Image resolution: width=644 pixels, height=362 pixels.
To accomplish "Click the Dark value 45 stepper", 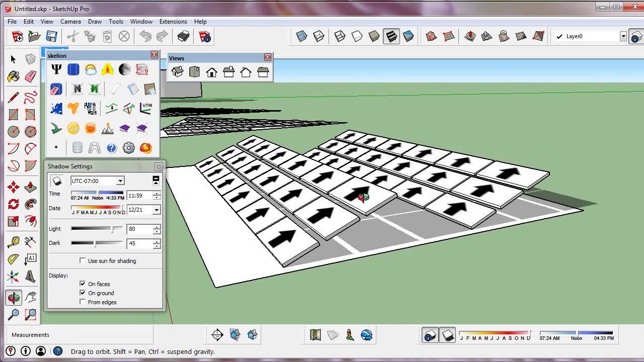I will [x=156, y=244].
